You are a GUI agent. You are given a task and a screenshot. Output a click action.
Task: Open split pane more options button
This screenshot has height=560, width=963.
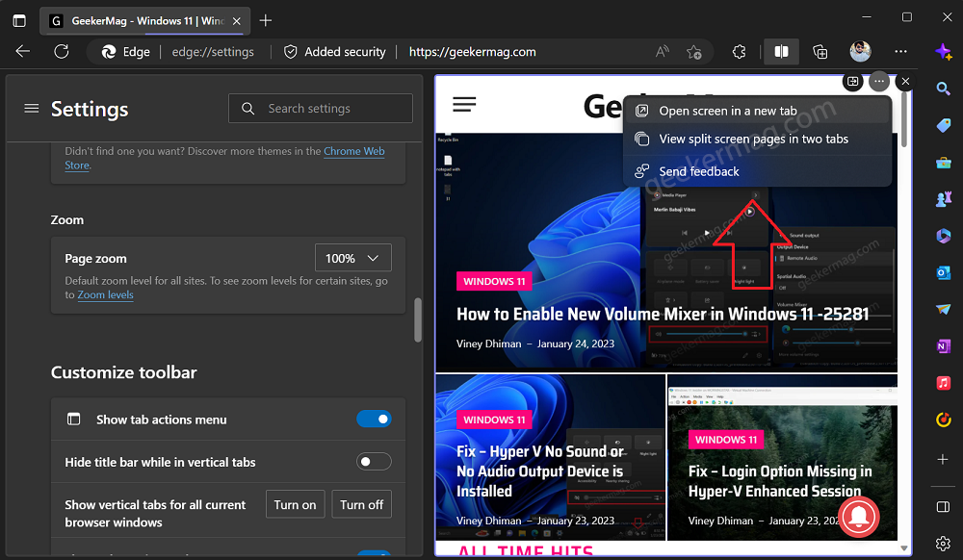[879, 81]
